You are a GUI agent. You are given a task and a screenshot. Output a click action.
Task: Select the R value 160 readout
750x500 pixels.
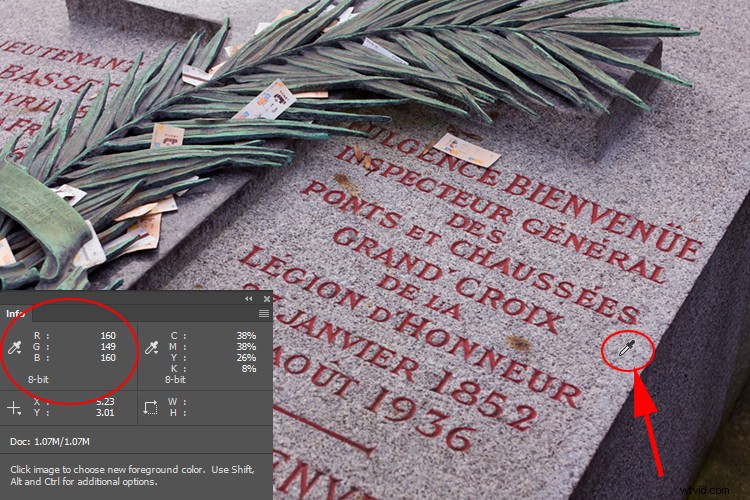(x=108, y=335)
